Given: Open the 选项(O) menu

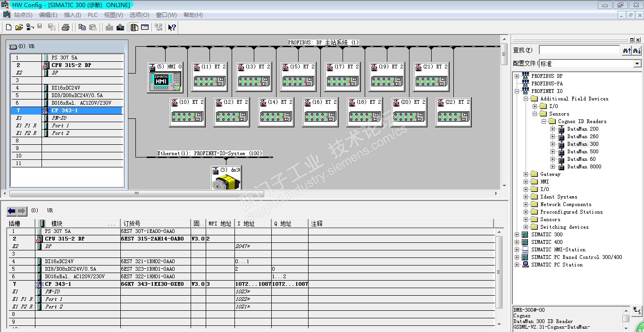Looking at the screenshot, I should coord(139,15).
